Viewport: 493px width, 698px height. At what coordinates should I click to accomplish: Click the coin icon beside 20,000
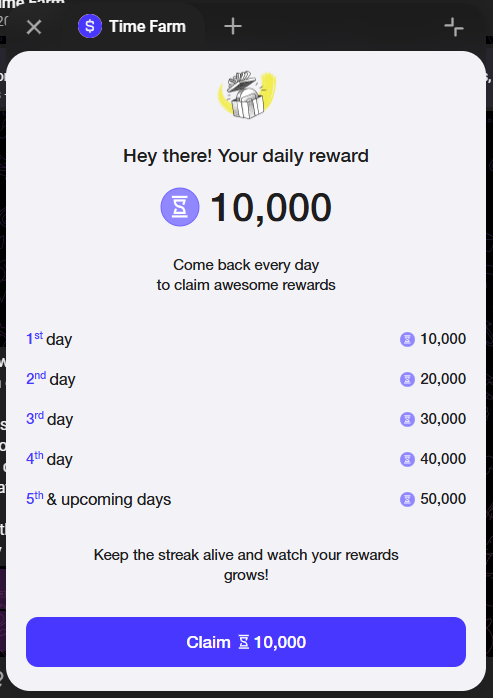407,379
